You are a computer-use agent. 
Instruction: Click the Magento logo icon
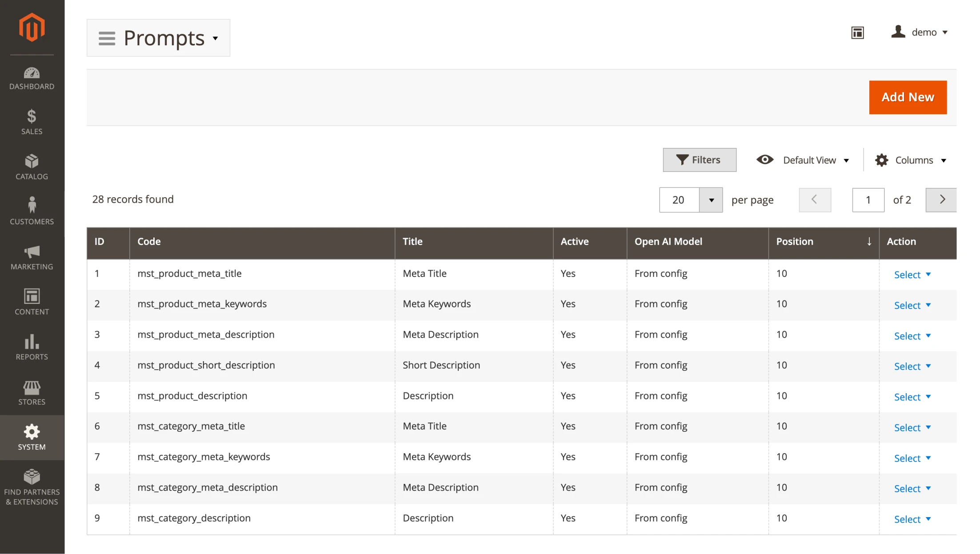[x=32, y=27]
